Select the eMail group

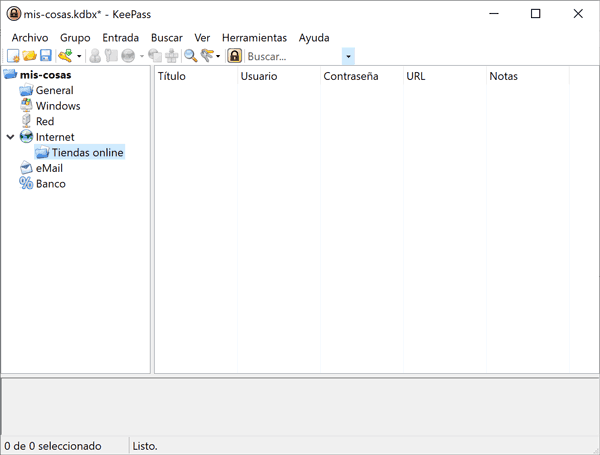click(49, 168)
